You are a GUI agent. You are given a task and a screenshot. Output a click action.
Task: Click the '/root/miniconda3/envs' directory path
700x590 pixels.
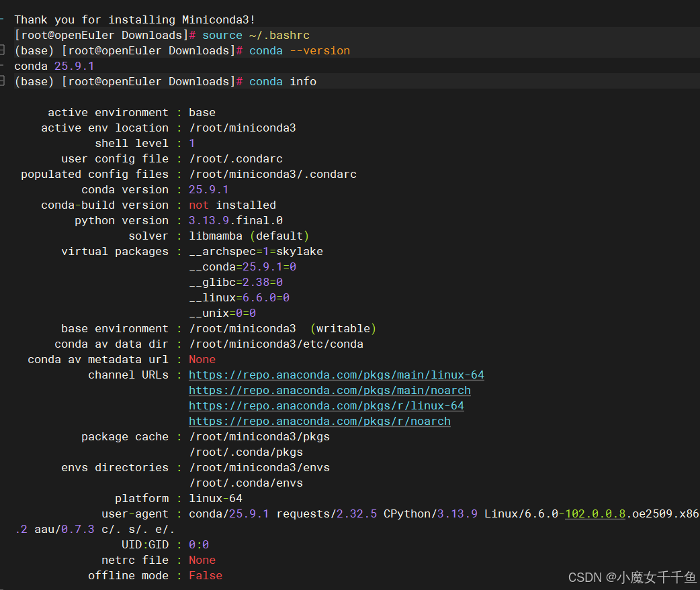(259, 467)
